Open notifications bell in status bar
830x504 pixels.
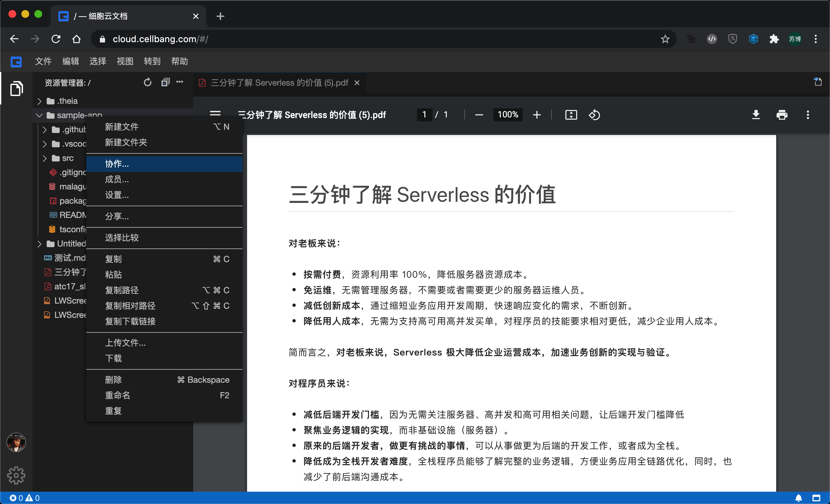(798, 498)
